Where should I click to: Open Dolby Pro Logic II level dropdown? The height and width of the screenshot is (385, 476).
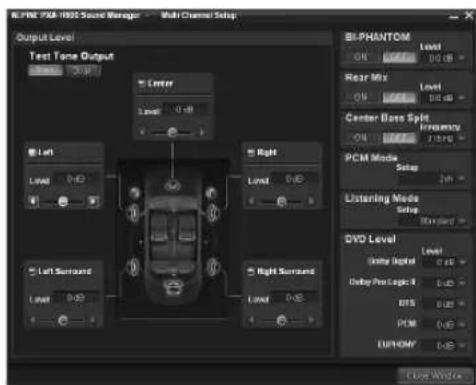point(462,283)
